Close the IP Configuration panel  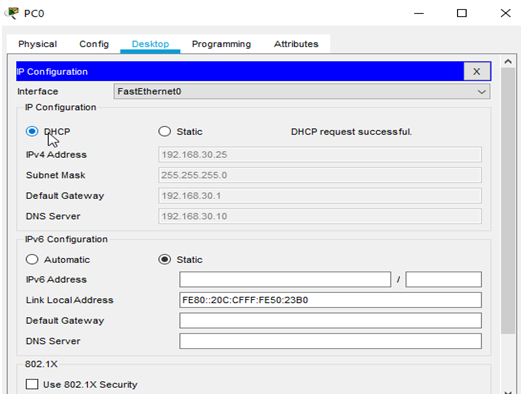click(477, 71)
